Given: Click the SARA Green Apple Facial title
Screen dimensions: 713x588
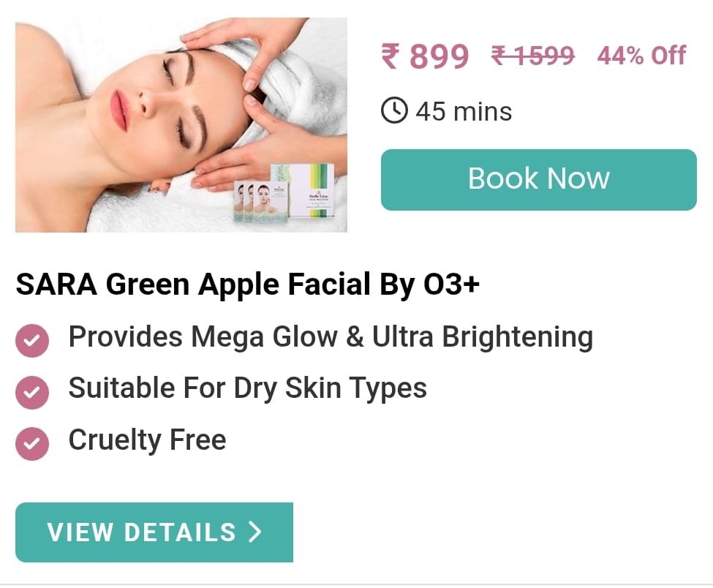Looking at the screenshot, I should (x=248, y=284).
